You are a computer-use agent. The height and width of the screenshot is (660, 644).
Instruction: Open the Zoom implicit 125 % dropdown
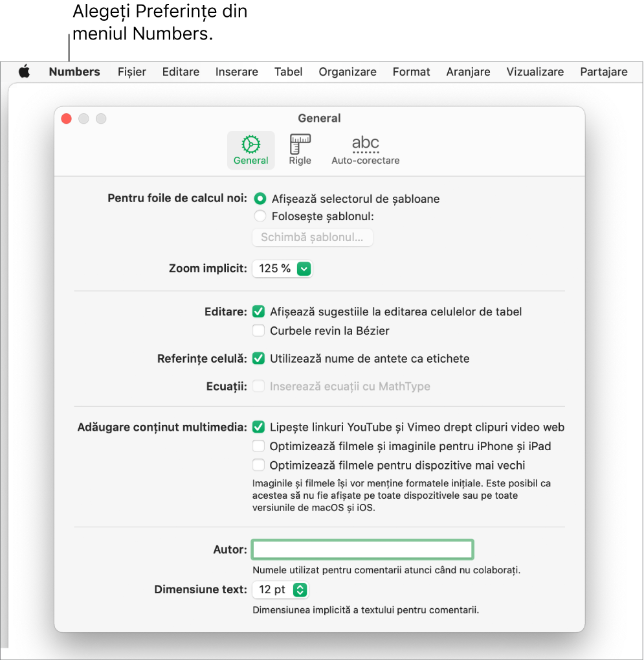coord(283,268)
